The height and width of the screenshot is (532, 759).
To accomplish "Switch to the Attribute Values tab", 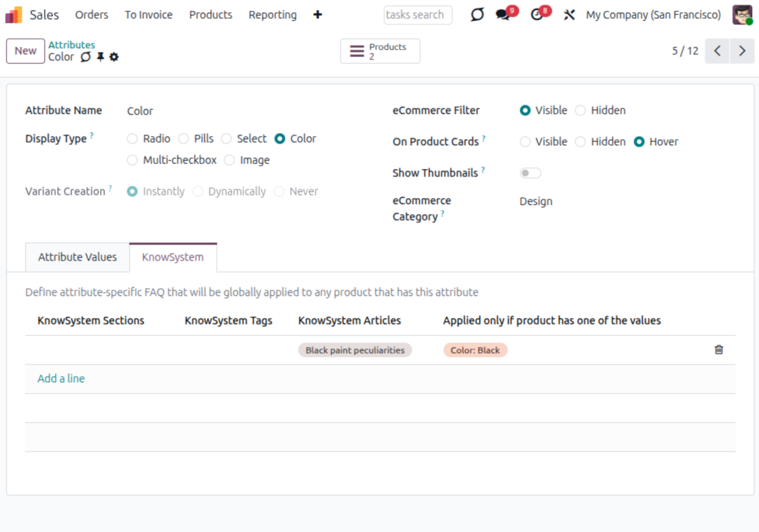I will (x=77, y=257).
